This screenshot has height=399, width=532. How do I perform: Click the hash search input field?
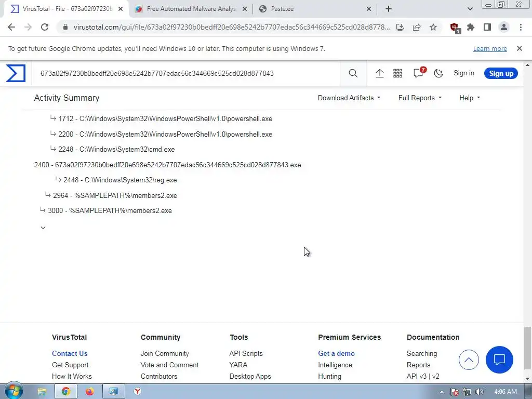185,73
